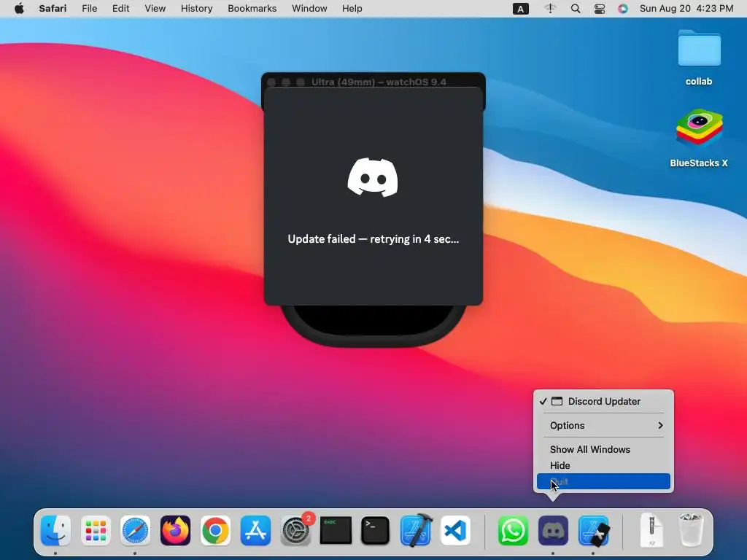
Task: Click the Discord logo in updater
Action: click(373, 177)
